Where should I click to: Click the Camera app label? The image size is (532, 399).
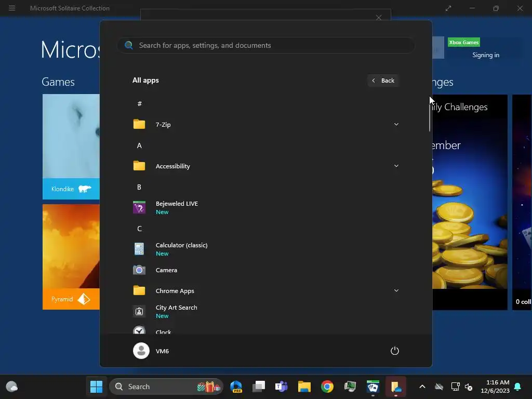pos(166,270)
